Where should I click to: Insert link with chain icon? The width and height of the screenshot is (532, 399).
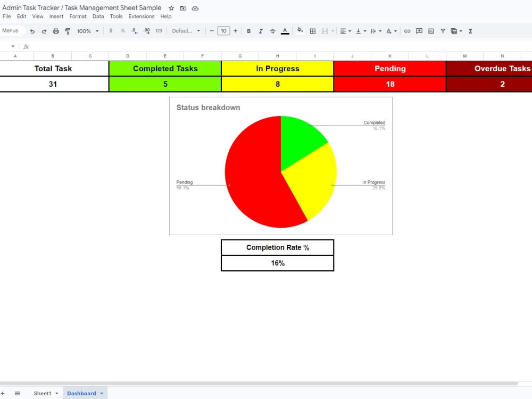point(407,31)
